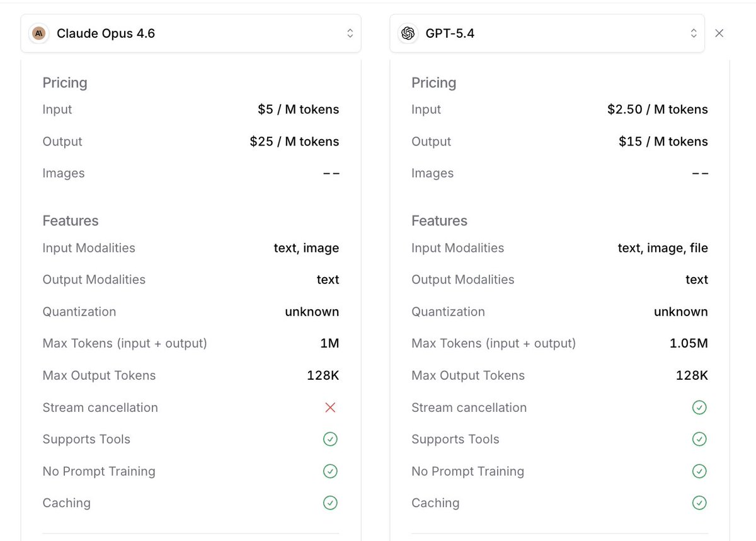The image size is (756, 541).
Task: Click "Max Tokens (input + output)" label in Claude column
Action: pyautogui.click(x=125, y=343)
